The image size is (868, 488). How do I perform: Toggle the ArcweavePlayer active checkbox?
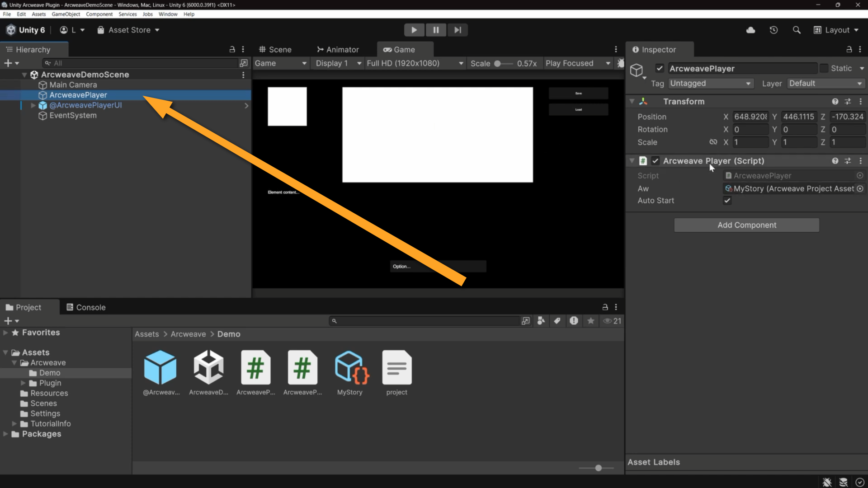(x=660, y=68)
